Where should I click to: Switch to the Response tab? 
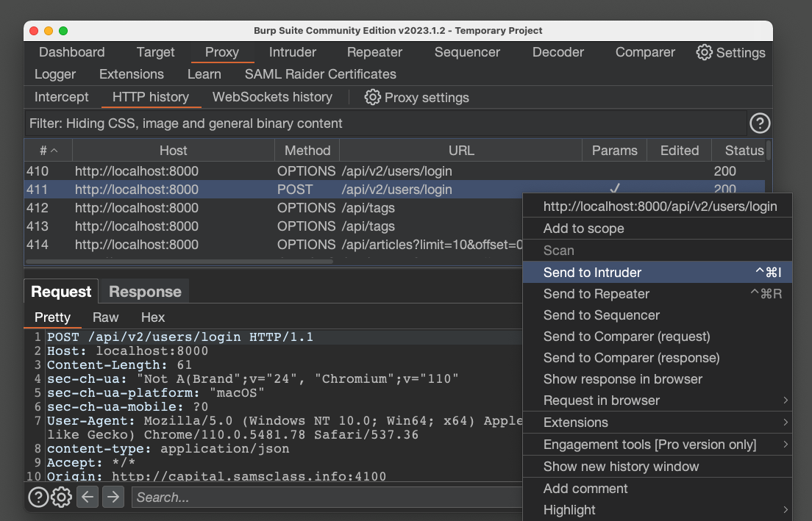[x=145, y=292]
